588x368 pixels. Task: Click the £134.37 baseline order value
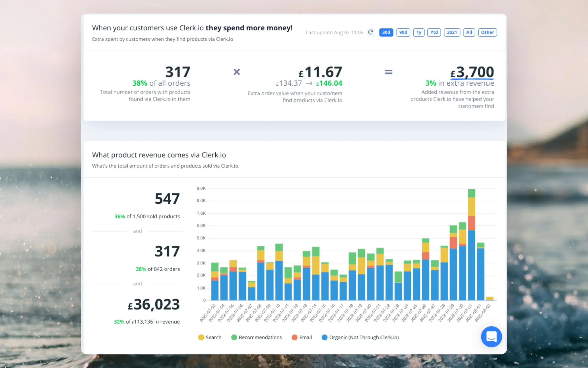(x=289, y=83)
